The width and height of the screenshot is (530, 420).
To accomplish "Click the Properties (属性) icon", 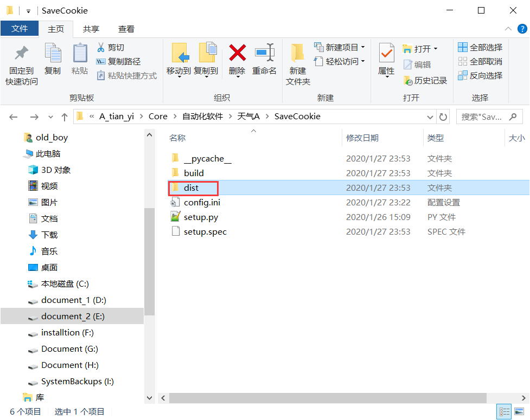I will tap(386, 53).
